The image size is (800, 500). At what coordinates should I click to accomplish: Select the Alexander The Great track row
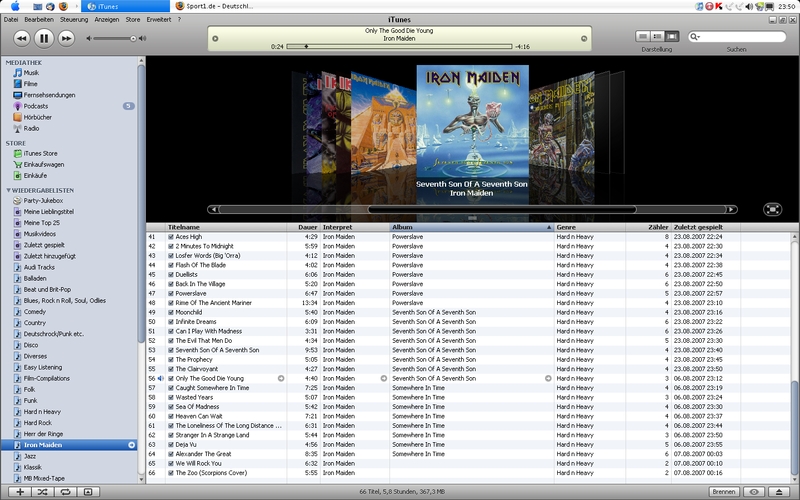(x=469, y=454)
